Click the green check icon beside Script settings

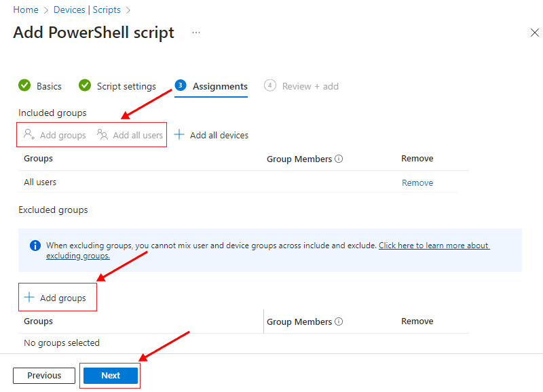point(85,85)
